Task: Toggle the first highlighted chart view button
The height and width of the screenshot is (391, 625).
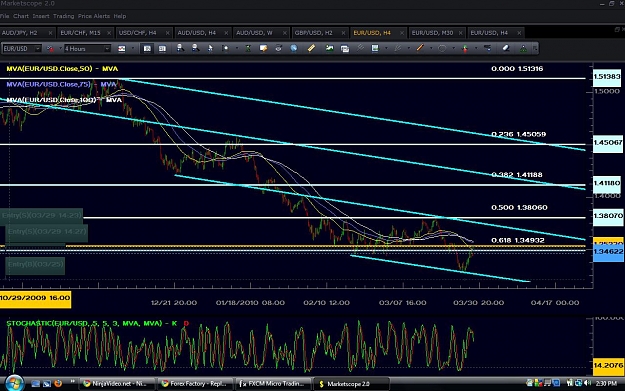Action: tap(147, 49)
